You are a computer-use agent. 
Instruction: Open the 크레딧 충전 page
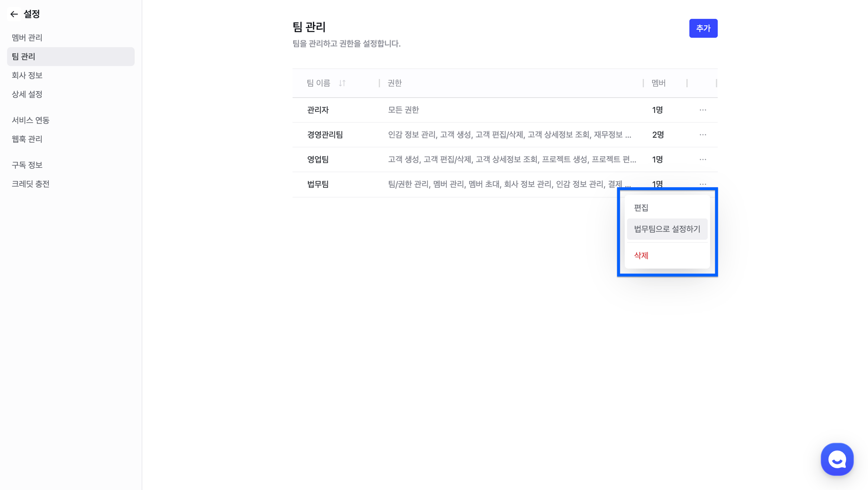click(30, 184)
